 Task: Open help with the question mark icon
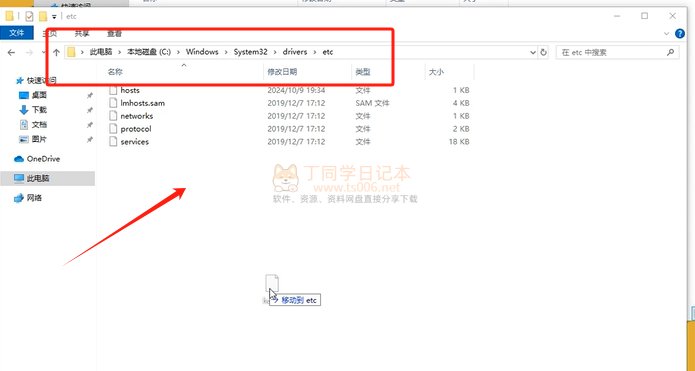679,34
